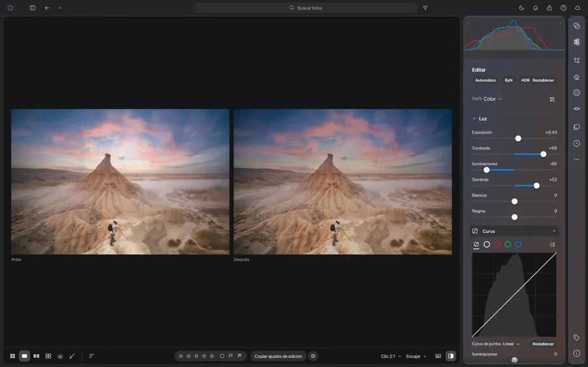The image size is (588, 367).
Task: Switch to square grid view
Action: (x=48, y=356)
